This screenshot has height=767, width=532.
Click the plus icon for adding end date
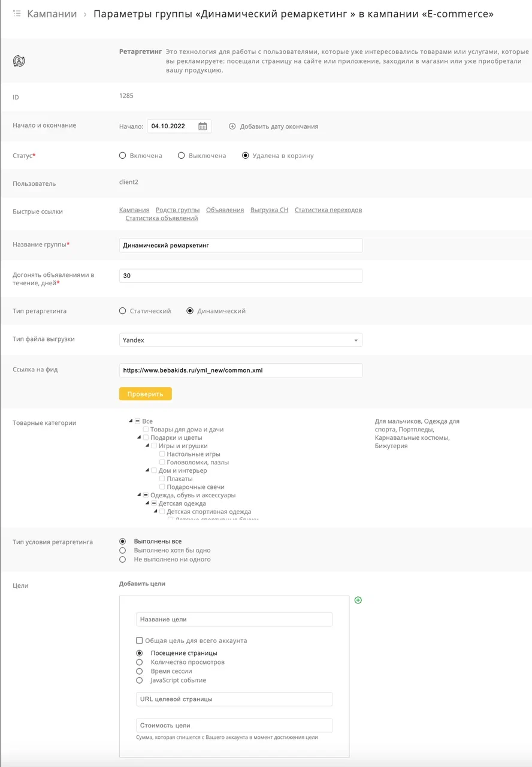click(232, 126)
